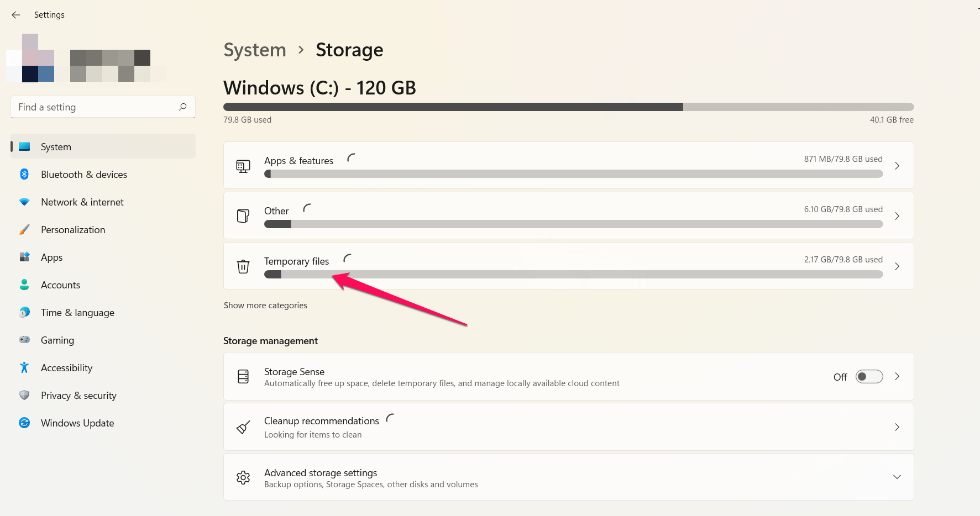Turn on the Storage Sense toggle
Image resolution: width=980 pixels, height=516 pixels.
(869, 377)
